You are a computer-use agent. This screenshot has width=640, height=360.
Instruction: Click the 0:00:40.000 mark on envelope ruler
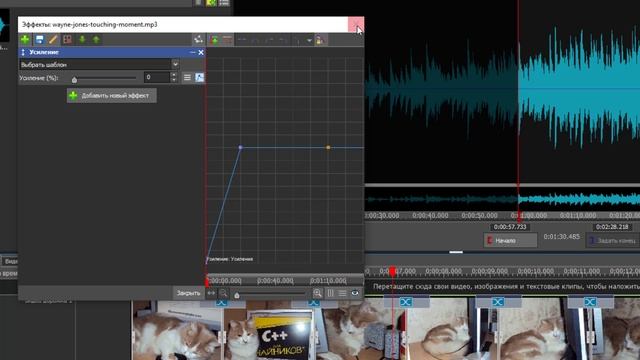275,281
